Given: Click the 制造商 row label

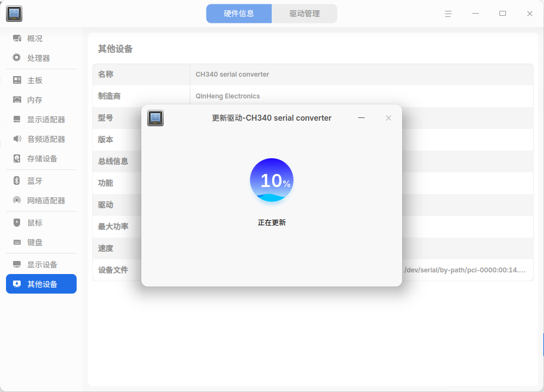Looking at the screenshot, I should [x=109, y=96].
